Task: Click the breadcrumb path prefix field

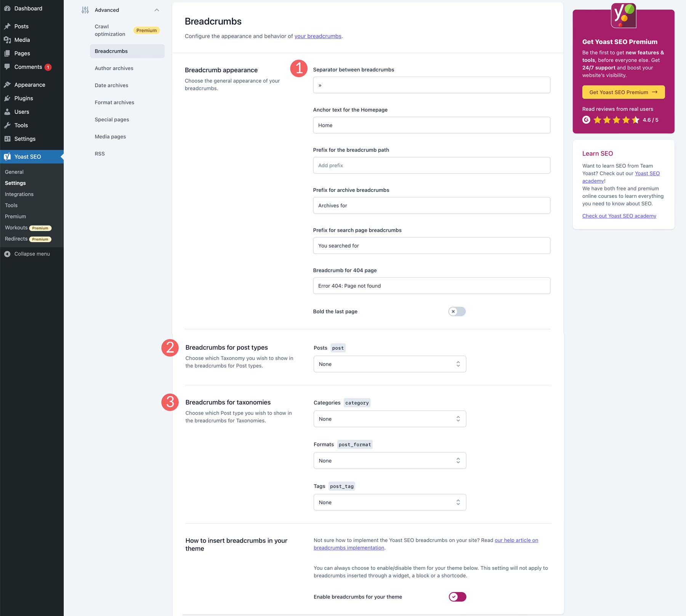Action: [x=431, y=165]
